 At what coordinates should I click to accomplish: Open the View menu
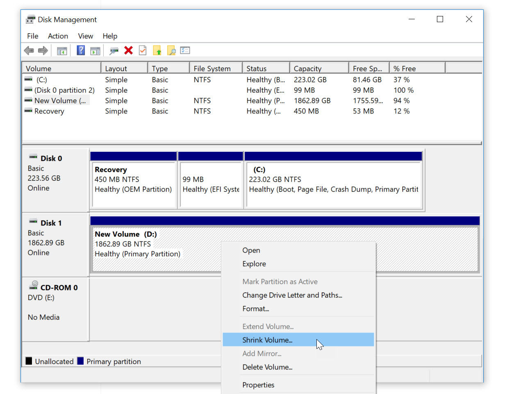85,36
